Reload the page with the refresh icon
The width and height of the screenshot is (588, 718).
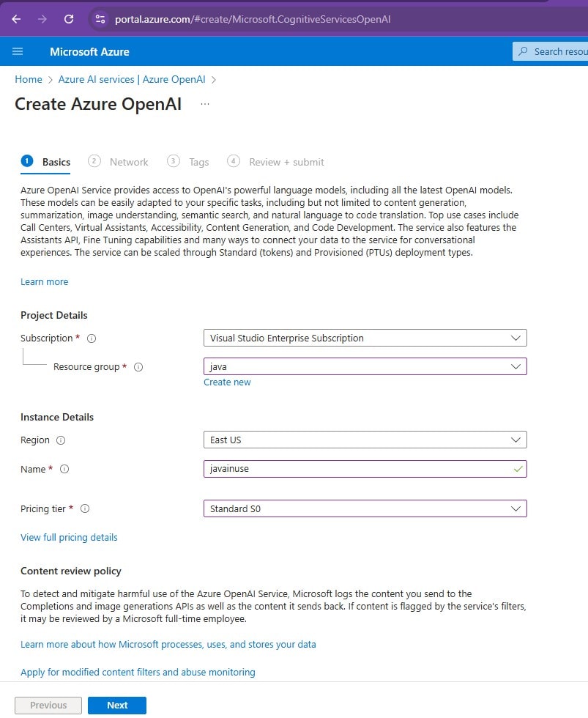69,19
